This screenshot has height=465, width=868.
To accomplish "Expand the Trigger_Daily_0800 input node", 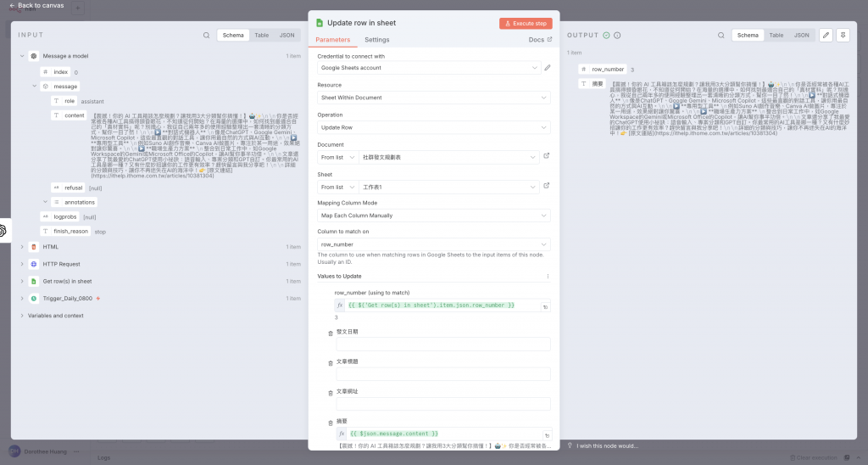I will pyautogui.click(x=22, y=298).
